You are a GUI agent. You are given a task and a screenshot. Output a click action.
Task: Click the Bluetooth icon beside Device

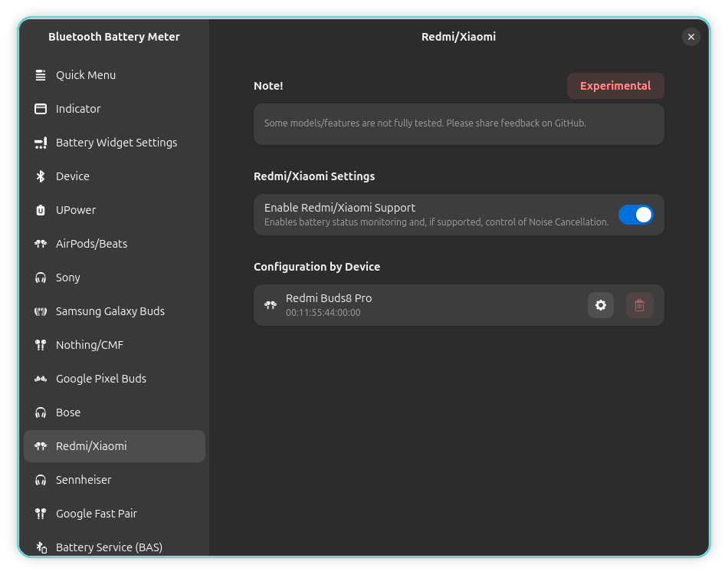pos(41,176)
